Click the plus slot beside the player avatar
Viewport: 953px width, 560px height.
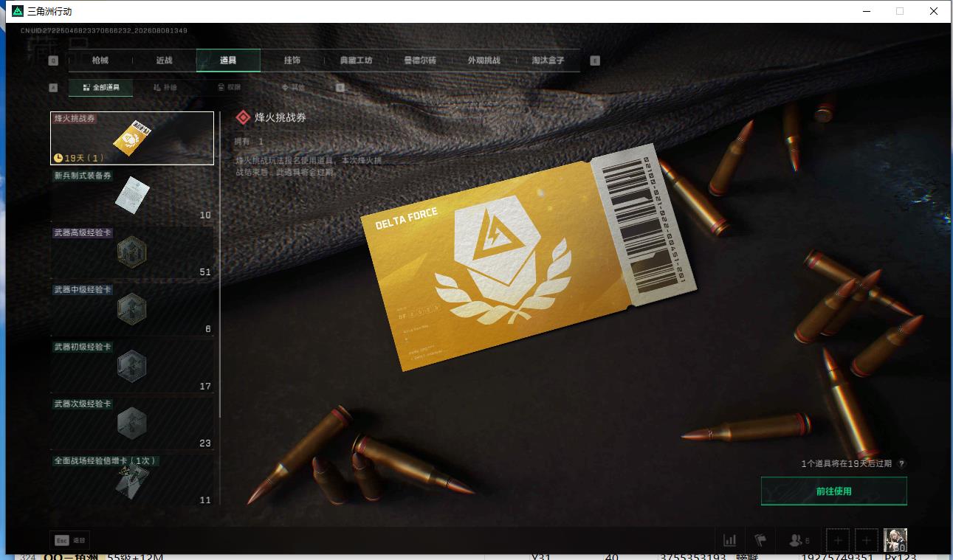[x=867, y=540]
